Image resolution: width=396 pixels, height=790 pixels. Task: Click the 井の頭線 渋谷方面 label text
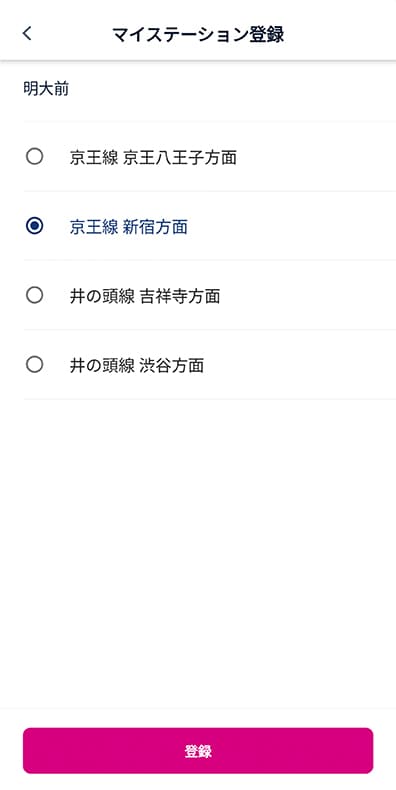click(x=137, y=365)
